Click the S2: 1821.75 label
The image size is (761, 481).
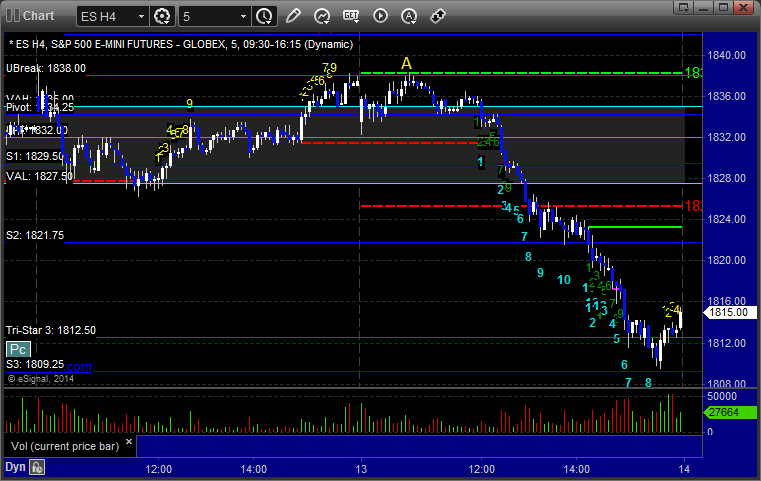[34, 235]
